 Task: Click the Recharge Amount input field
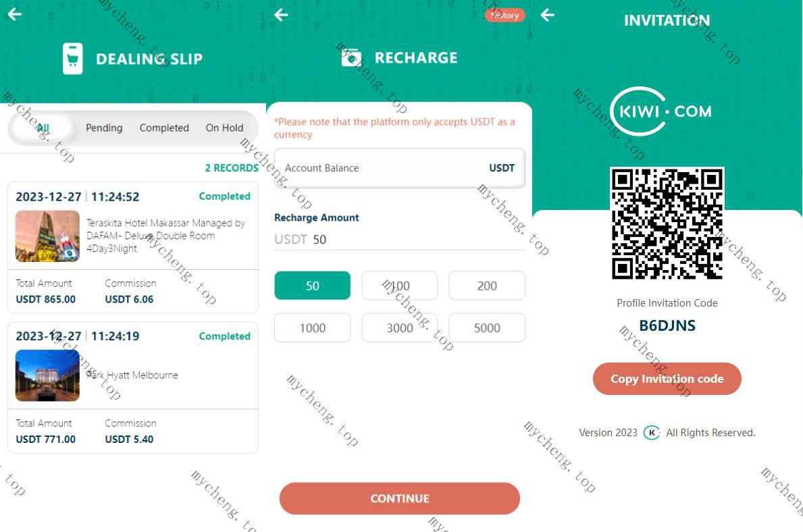pyautogui.click(x=399, y=240)
